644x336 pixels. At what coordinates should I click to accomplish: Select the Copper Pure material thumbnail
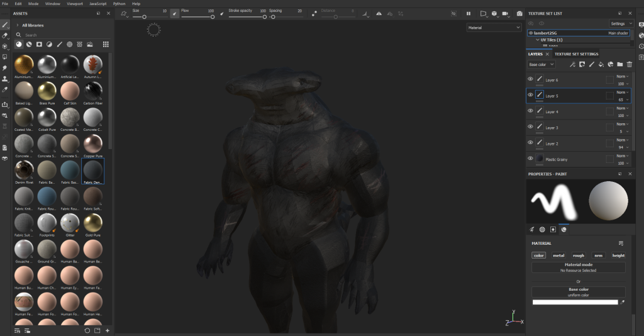pos(93,143)
